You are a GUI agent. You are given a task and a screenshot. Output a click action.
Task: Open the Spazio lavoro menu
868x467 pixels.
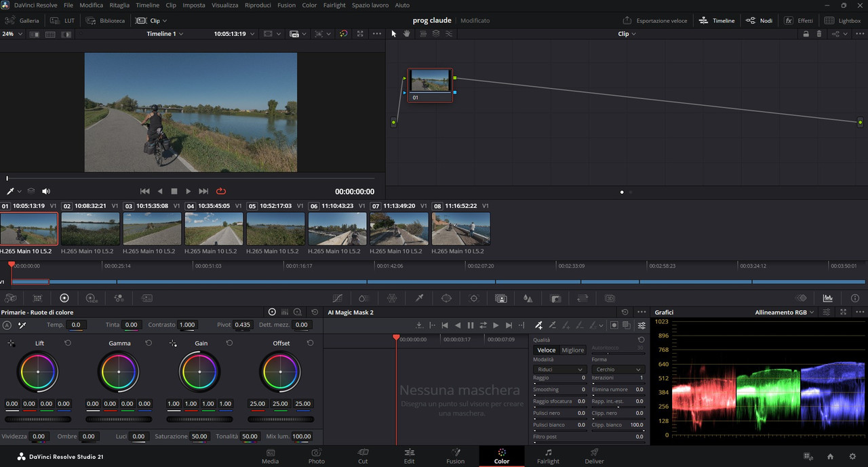370,5
